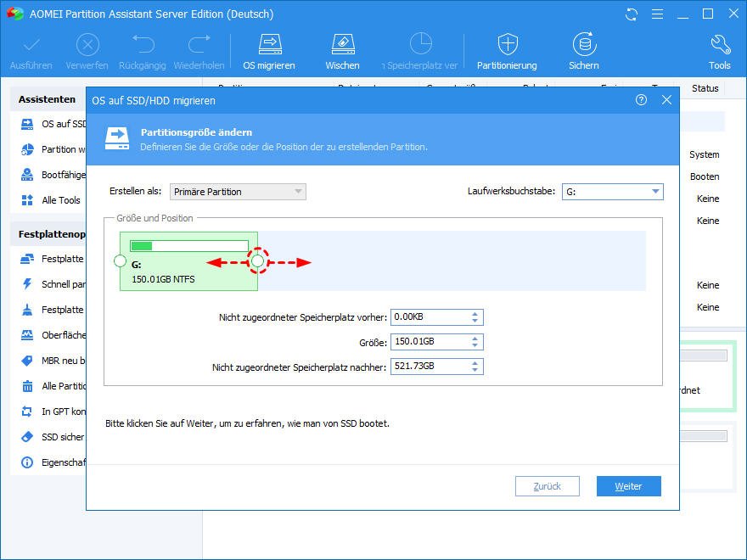Close the OS auf SSD/HDD migrieren dialog
This screenshot has height=560, width=747.
(x=666, y=100)
